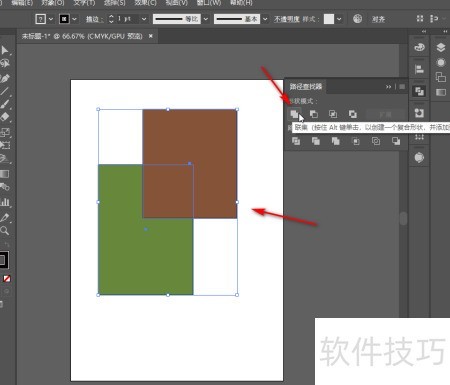This screenshot has width=450, height=385.
Task: Expand the variable width profile dropdown
Action: pyautogui.click(x=206, y=19)
